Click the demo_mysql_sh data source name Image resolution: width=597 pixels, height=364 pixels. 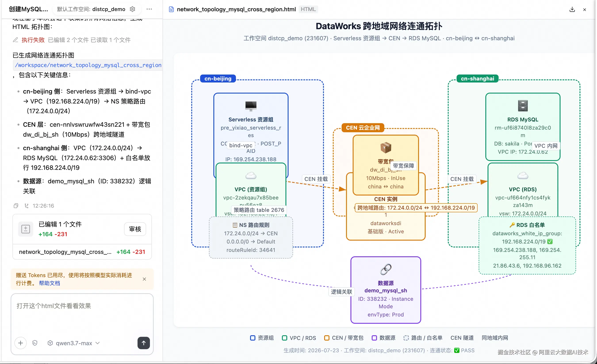[x=385, y=290]
